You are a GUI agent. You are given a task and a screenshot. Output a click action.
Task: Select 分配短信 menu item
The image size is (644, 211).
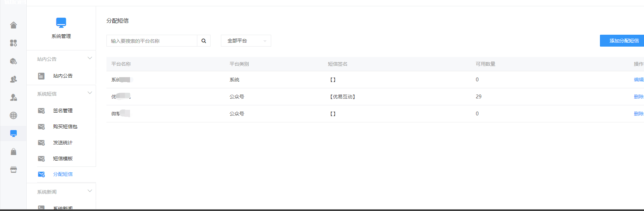click(63, 174)
